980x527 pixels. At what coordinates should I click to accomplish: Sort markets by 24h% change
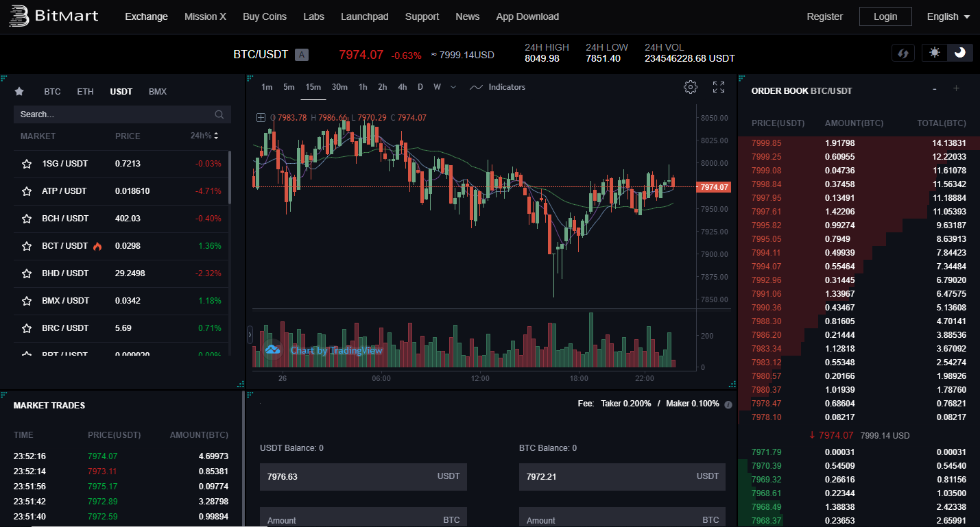pos(204,136)
